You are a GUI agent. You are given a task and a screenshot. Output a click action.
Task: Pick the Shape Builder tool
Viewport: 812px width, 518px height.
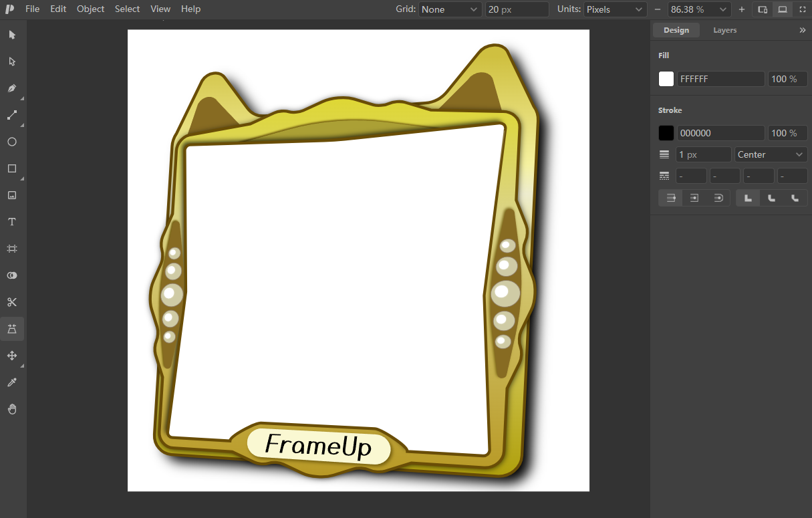12,275
